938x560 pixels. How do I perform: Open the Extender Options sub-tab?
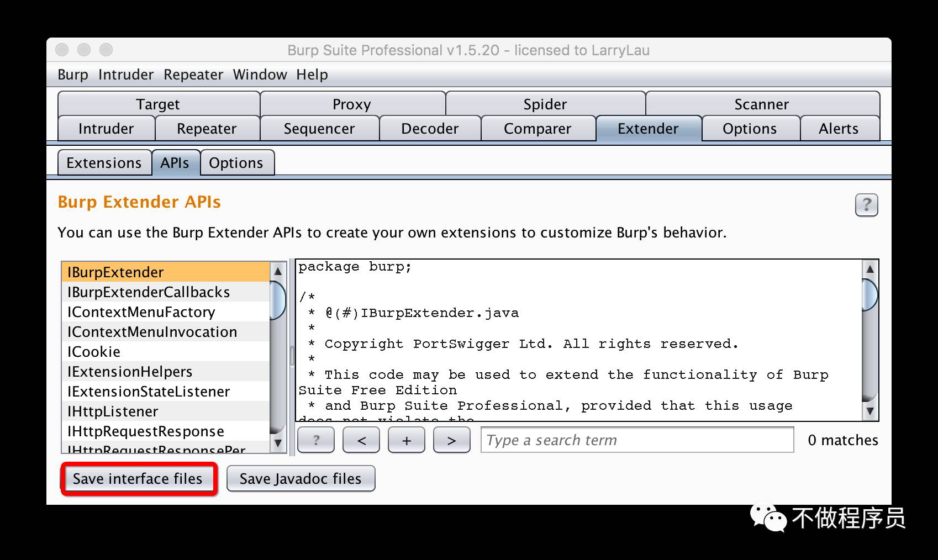tap(236, 163)
